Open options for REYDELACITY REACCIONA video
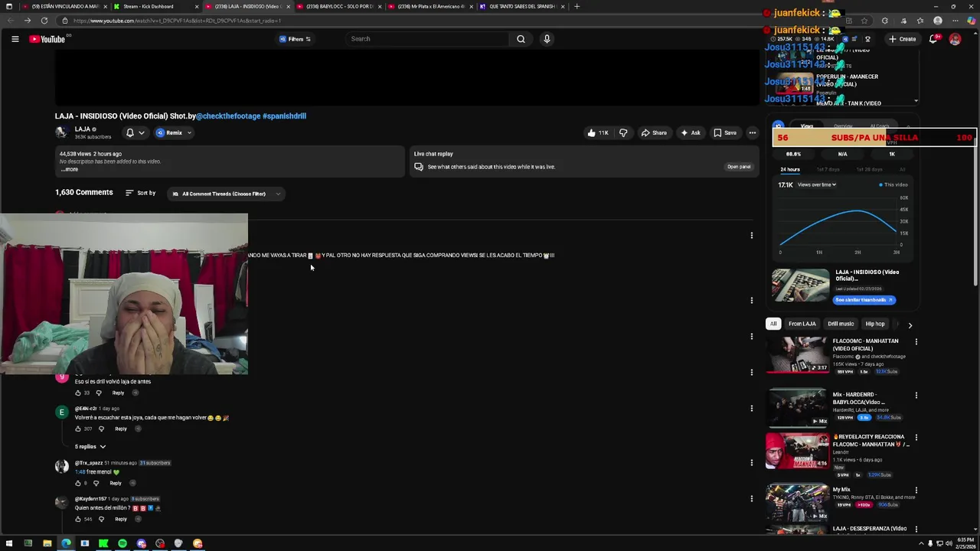Image resolution: width=980 pixels, height=551 pixels. tap(916, 438)
